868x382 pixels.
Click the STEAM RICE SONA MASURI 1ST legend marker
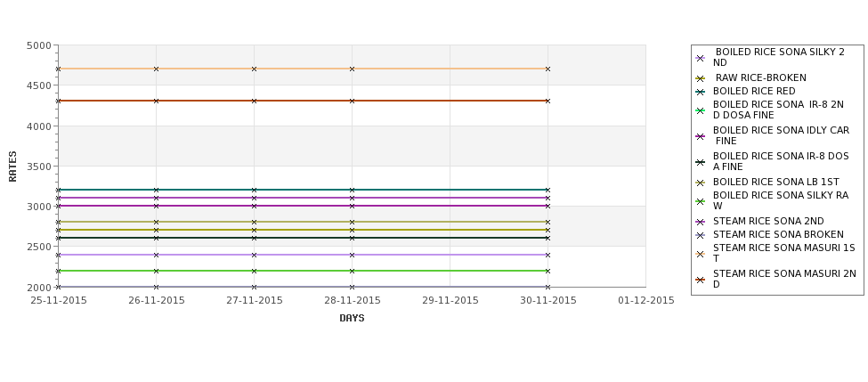(x=701, y=254)
